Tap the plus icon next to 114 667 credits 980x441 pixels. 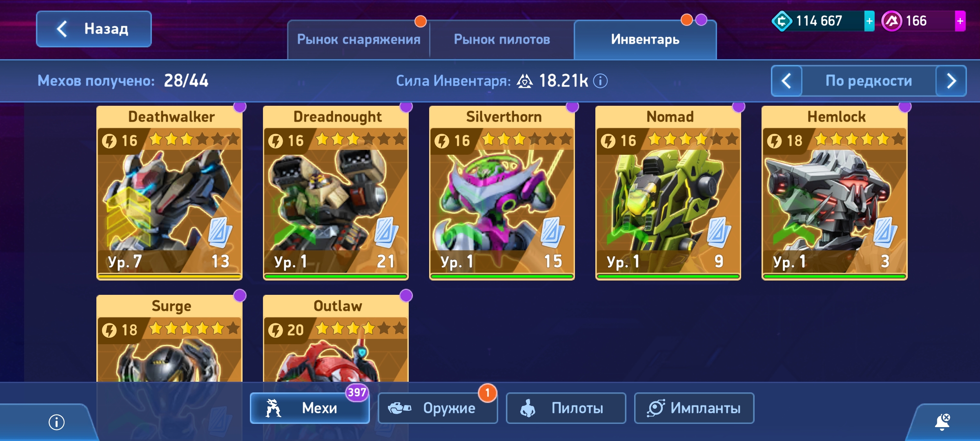pyautogui.click(x=869, y=21)
